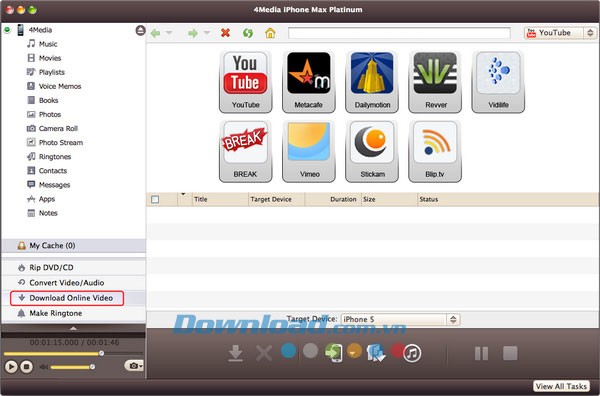The image size is (600, 396).
Task: Click the gray X delete icon in bottom toolbar
Action: [x=264, y=353]
